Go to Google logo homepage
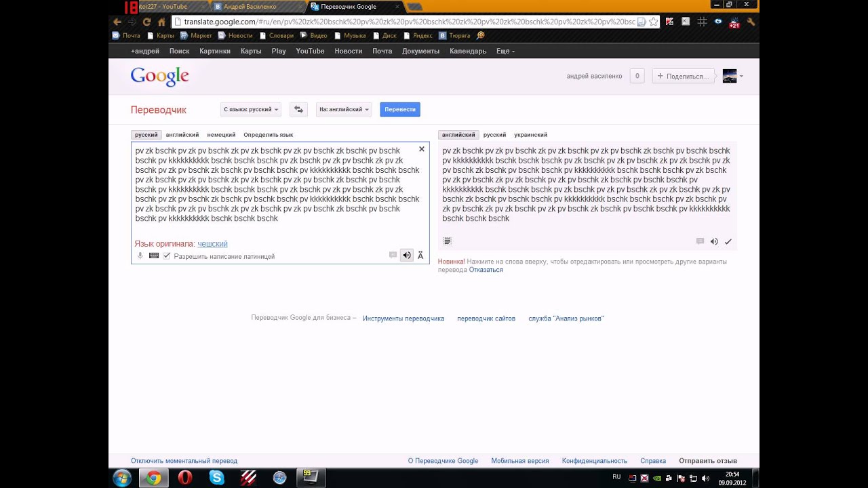 click(159, 76)
